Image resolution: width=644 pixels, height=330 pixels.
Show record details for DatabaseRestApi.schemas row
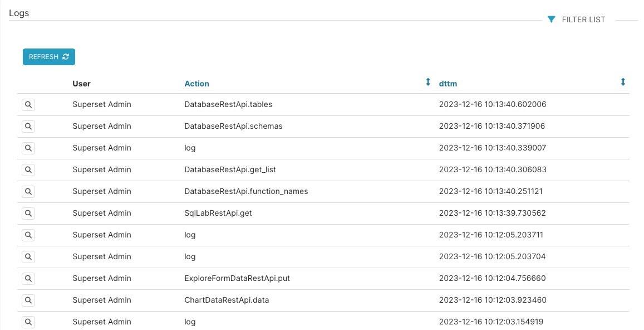(x=28, y=126)
